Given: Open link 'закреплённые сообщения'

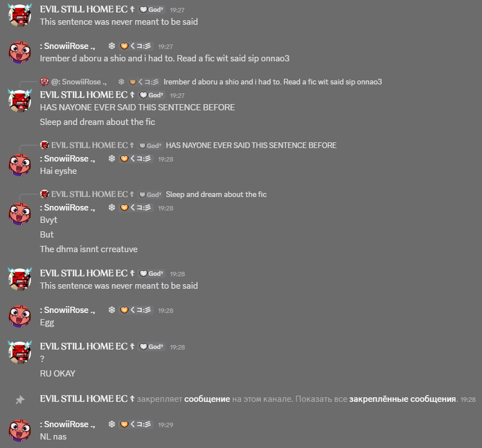Looking at the screenshot, I should 403,399.
